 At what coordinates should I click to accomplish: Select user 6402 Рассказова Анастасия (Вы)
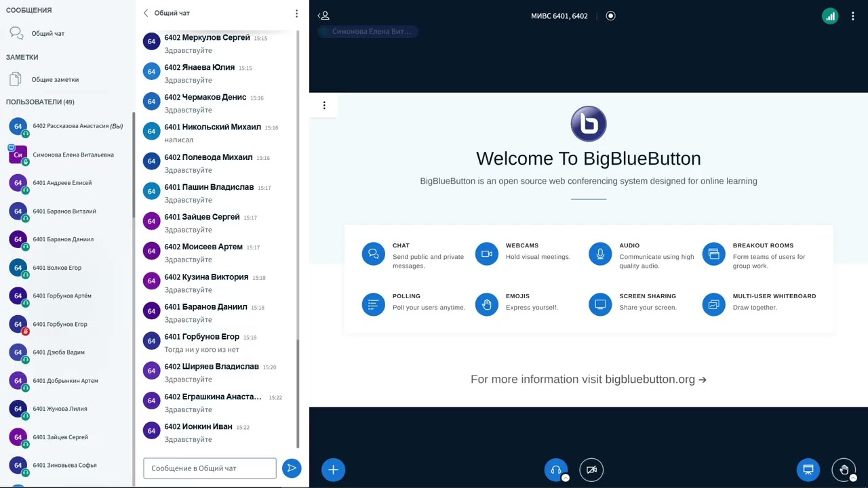(68, 126)
